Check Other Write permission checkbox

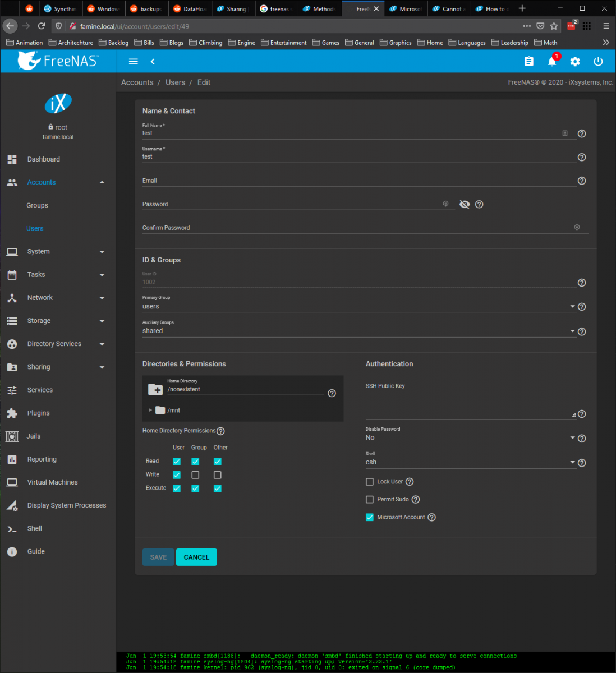click(218, 475)
